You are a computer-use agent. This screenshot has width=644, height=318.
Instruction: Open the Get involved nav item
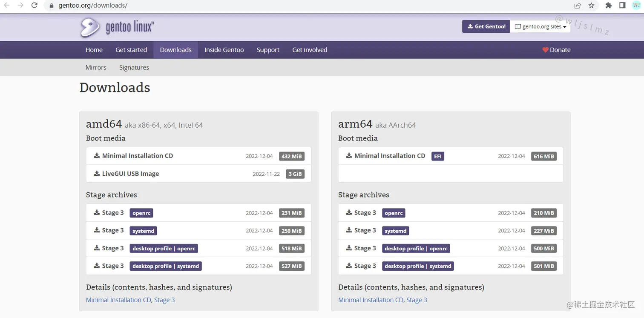pyautogui.click(x=310, y=50)
